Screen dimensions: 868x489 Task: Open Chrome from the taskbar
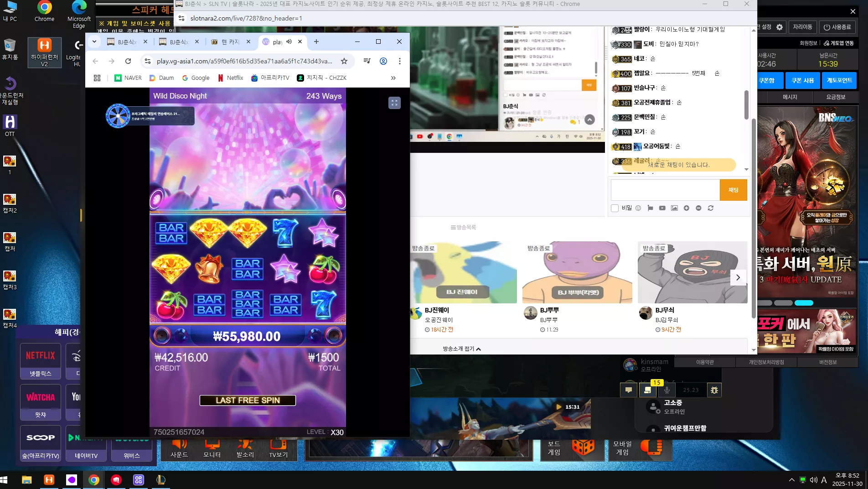coord(94,480)
